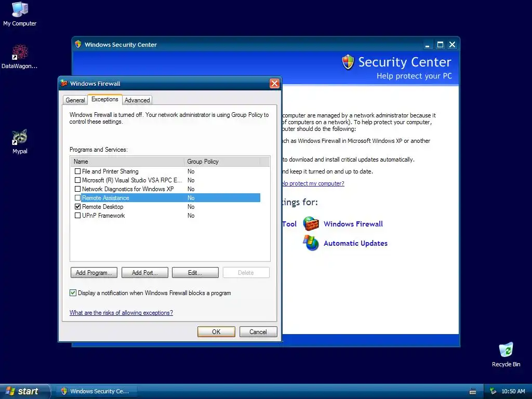Click the Add Port button

pyautogui.click(x=145, y=273)
